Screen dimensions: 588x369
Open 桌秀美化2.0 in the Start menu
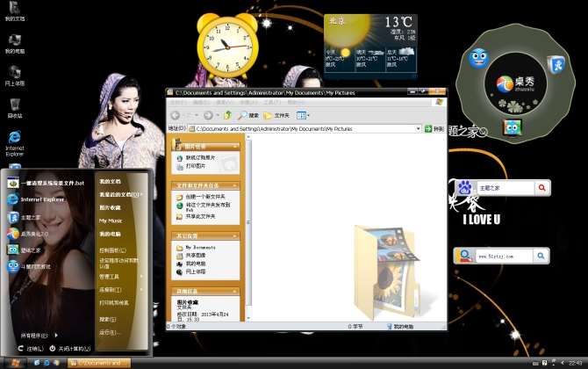[x=28, y=234]
